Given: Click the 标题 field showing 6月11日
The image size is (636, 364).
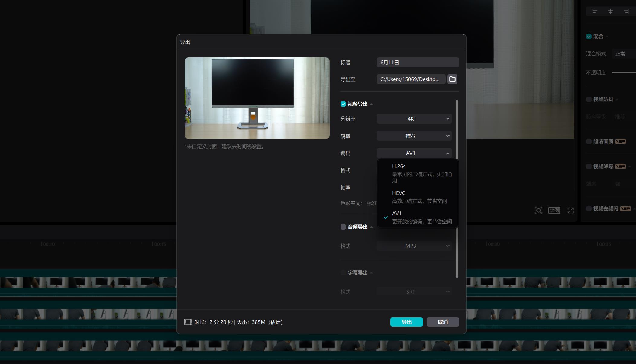Looking at the screenshot, I should click(418, 63).
